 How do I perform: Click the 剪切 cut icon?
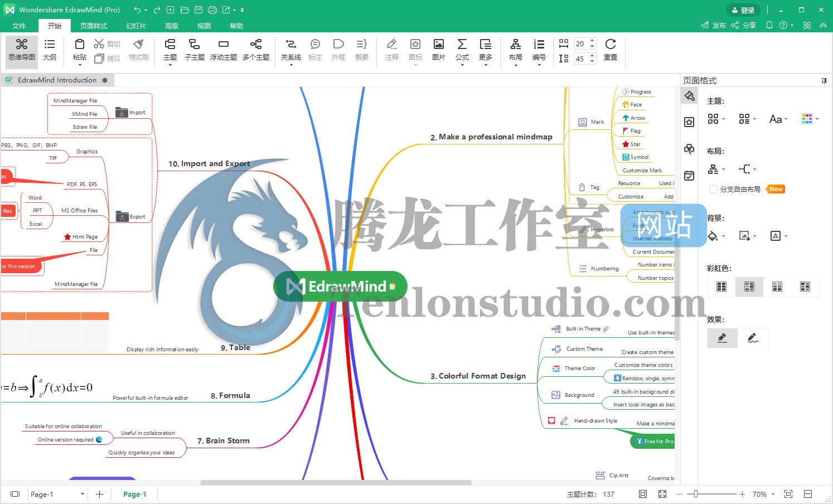pyautogui.click(x=99, y=43)
